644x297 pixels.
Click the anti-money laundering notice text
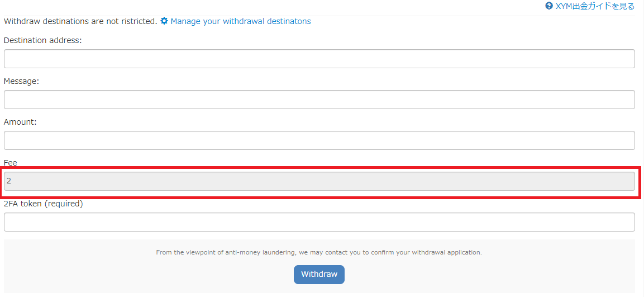click(319, 253)
